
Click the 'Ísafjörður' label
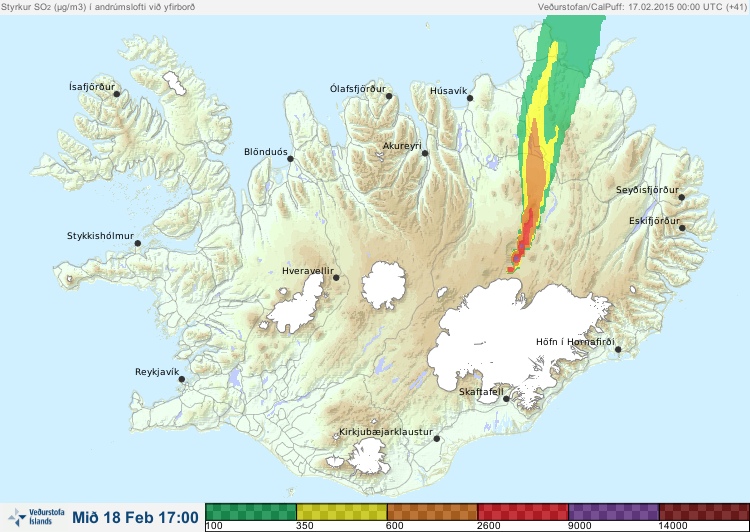(x=92, y=87)
